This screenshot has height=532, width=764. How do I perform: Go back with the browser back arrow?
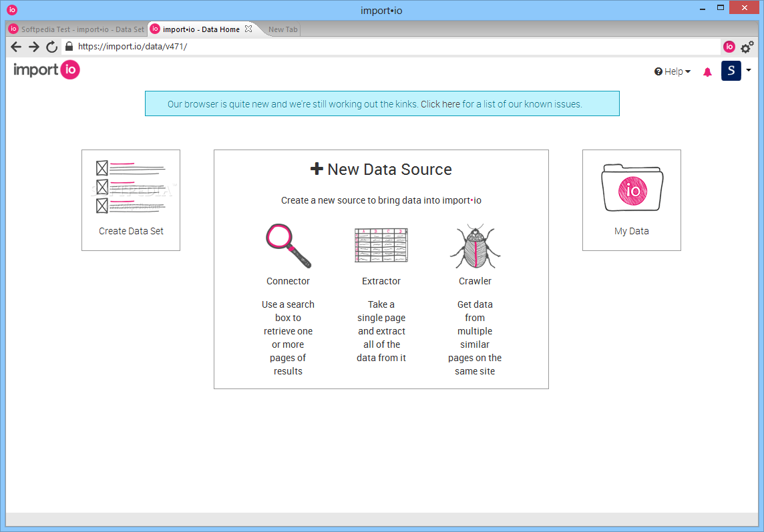click(x=16, y=47)
